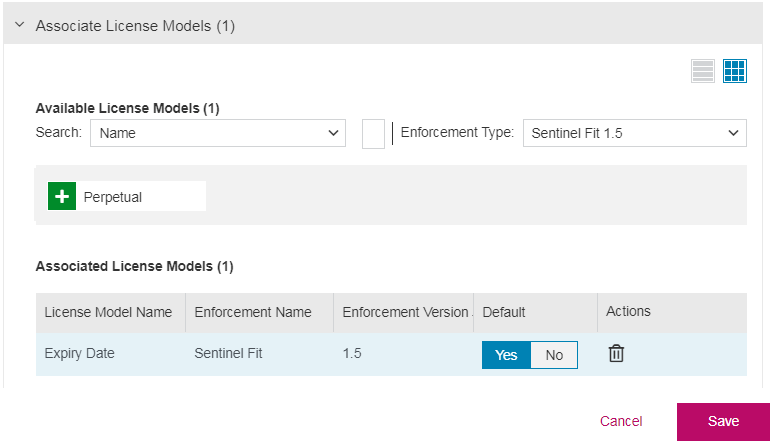The height and width of the screenshot is (442, 771).
Task: Click the Default column header
Action: tap(504, 312)
